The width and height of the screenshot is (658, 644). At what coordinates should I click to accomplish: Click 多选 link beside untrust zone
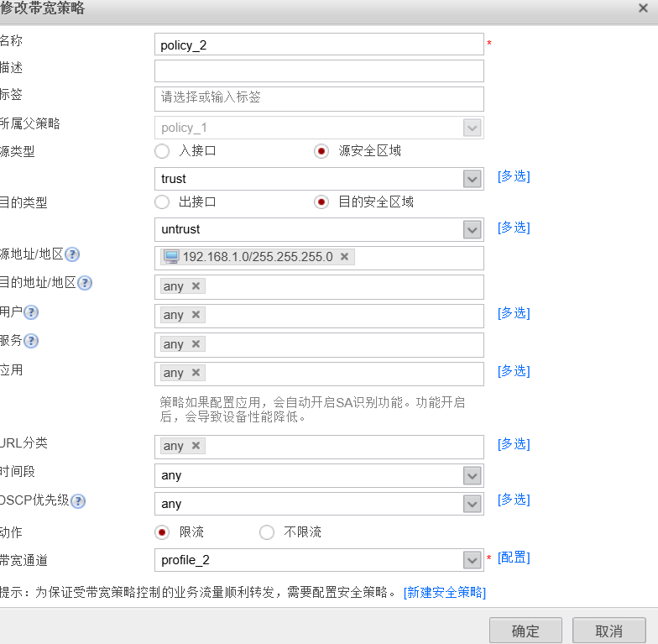coord(514,228)
